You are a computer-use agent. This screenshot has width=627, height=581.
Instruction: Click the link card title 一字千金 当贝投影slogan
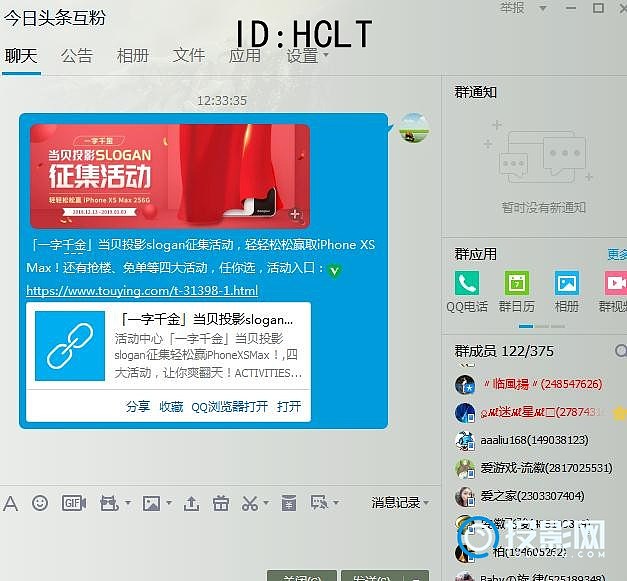pyautogui.click(x=206, y=319)
